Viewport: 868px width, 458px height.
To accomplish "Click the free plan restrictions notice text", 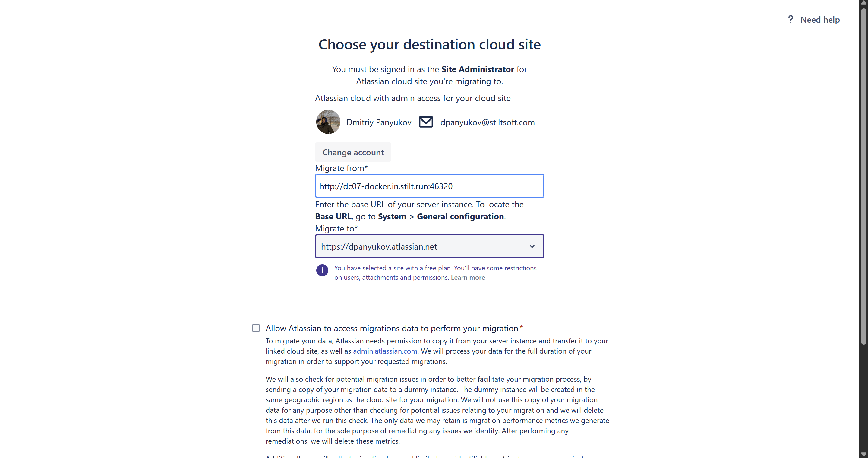I will coord(435,268).
